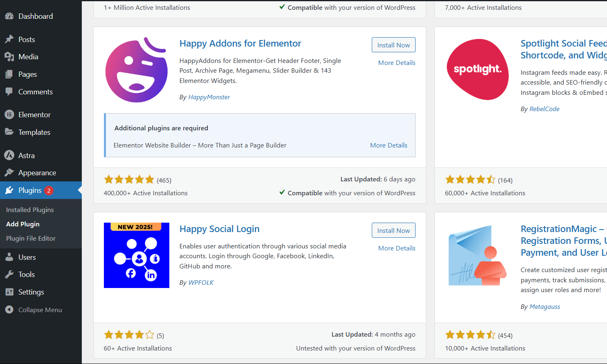Click the Posts pushpin icon
607x364 pixels.
[x=9, y=40]
